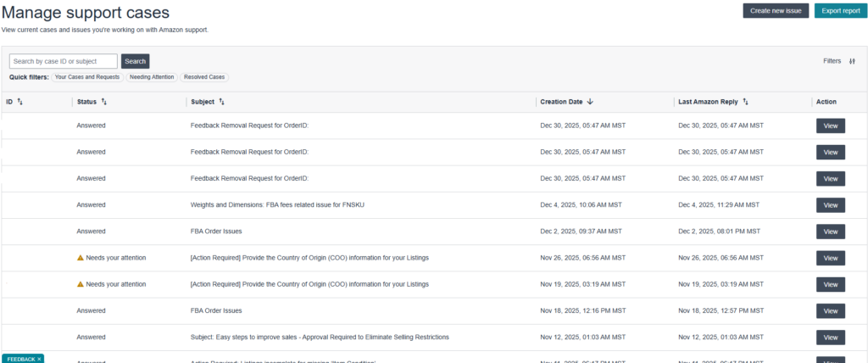This screenshot has height=363, width=868.
Task: View the Weights and Dimensions FBA fees case
Action: pos(830,205)
